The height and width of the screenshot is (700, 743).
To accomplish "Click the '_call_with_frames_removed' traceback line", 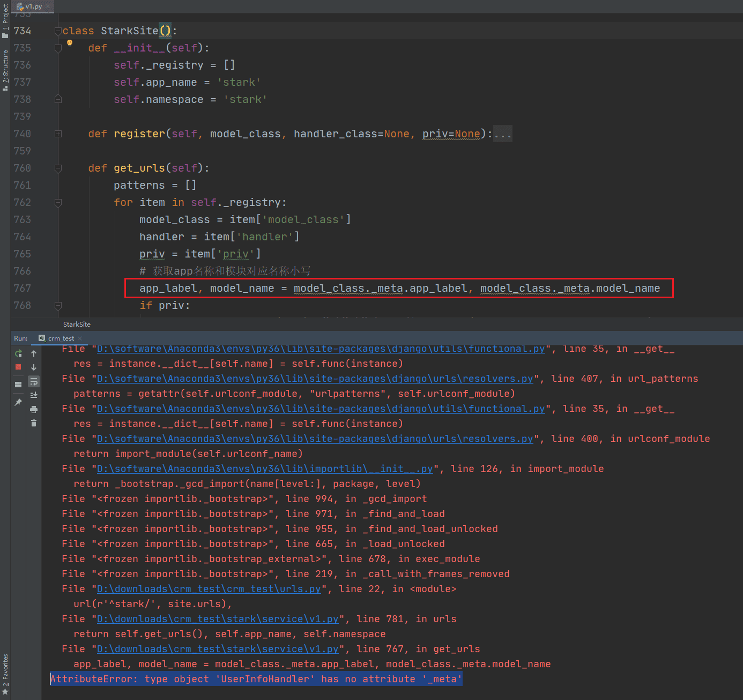I will [286, 574].
